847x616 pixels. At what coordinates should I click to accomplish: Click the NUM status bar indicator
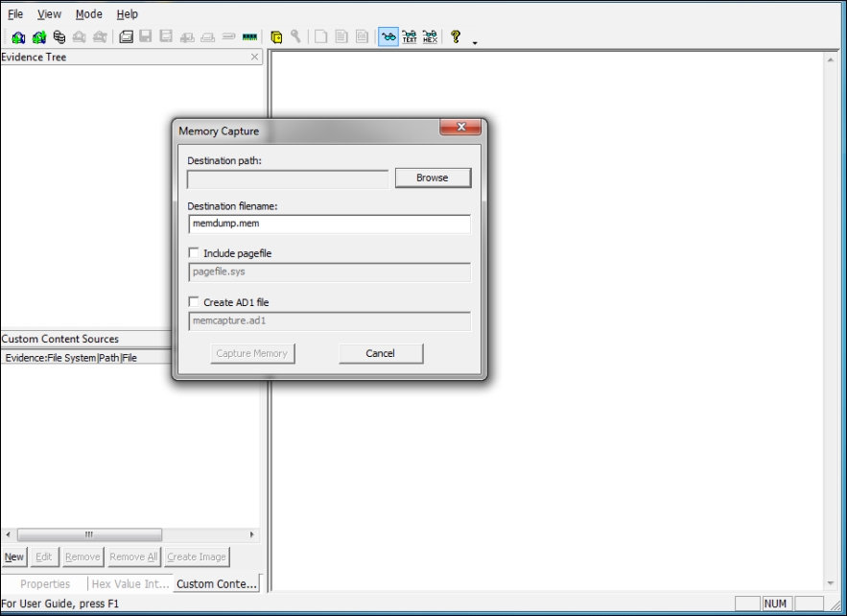click(776, 604)
